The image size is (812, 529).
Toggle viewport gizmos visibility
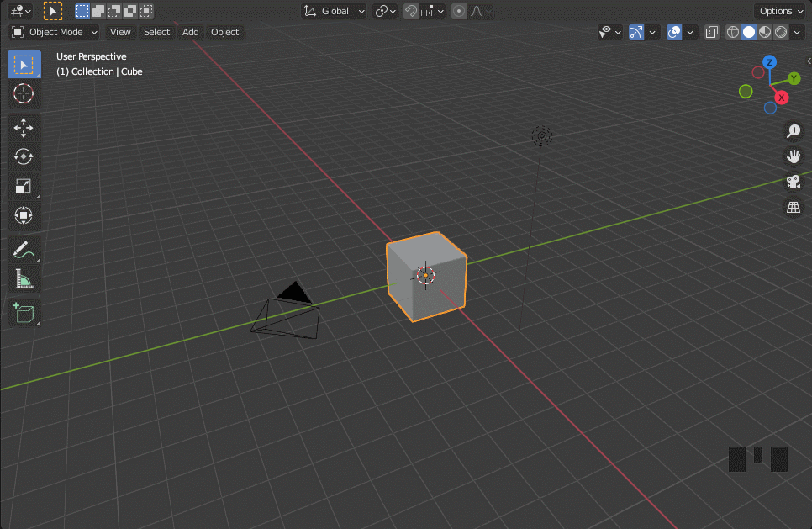tap(636, 32)
